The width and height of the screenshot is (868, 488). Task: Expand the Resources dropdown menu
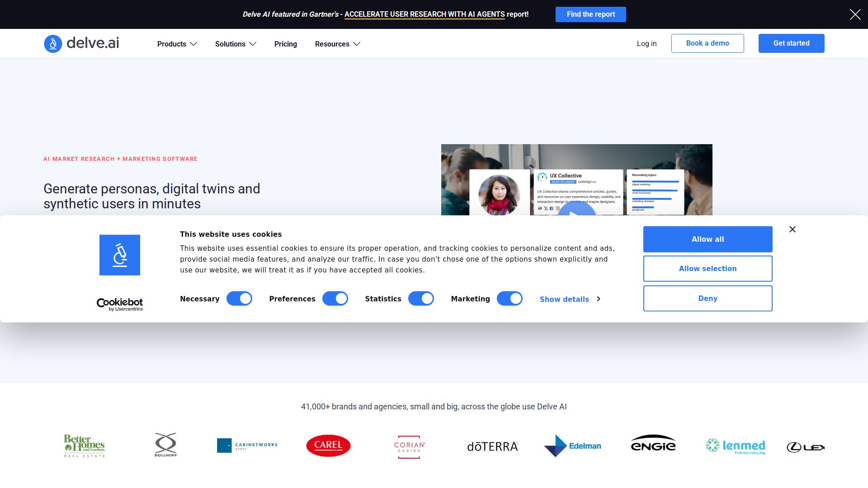tap(337, 44)
